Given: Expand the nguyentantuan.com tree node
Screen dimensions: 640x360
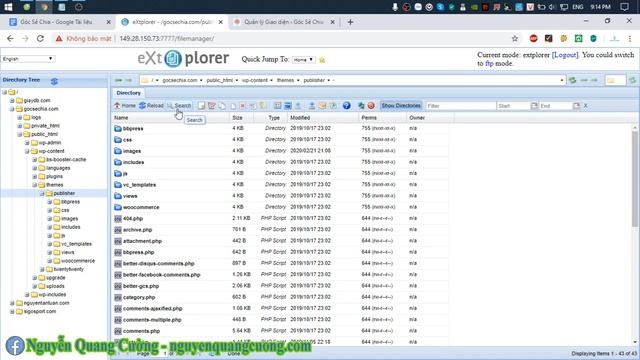Looking at the screenshot, I should [12, 303].
